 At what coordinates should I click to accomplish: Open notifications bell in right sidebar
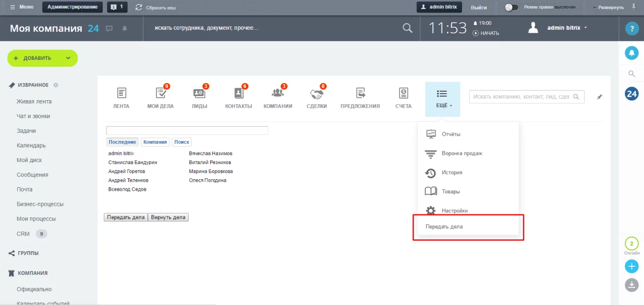coord(631,52)
